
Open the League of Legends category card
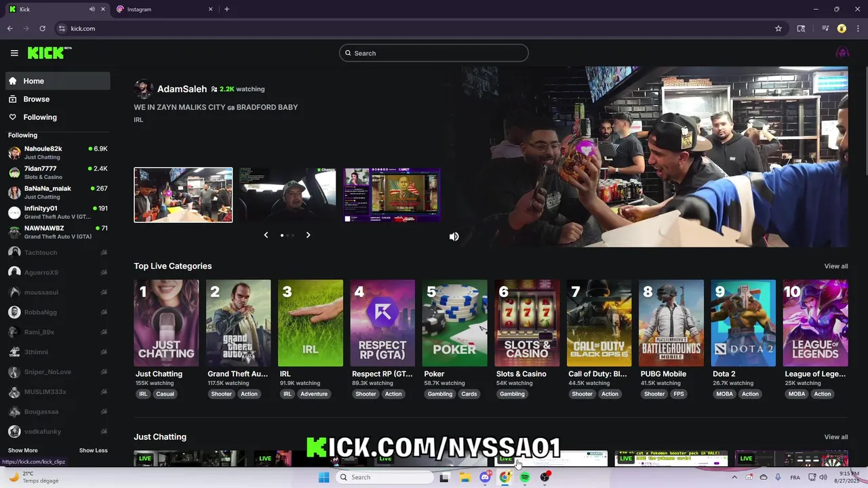point(815,323)
